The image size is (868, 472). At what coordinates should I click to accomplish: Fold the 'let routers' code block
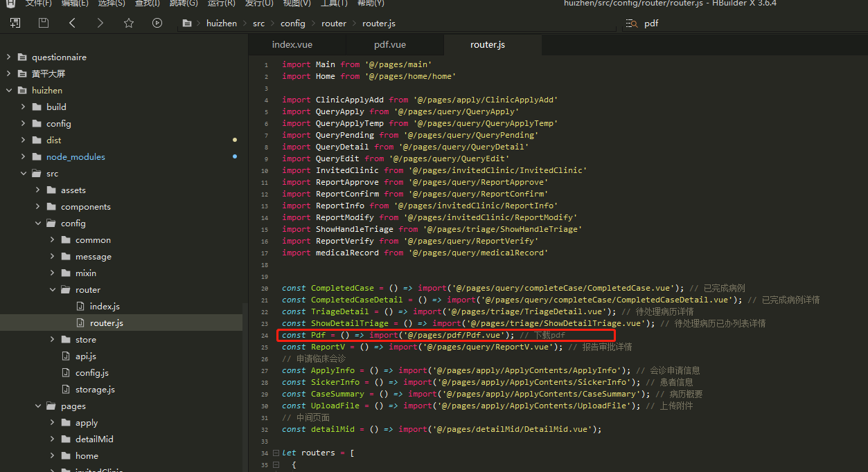pos(276,453)
